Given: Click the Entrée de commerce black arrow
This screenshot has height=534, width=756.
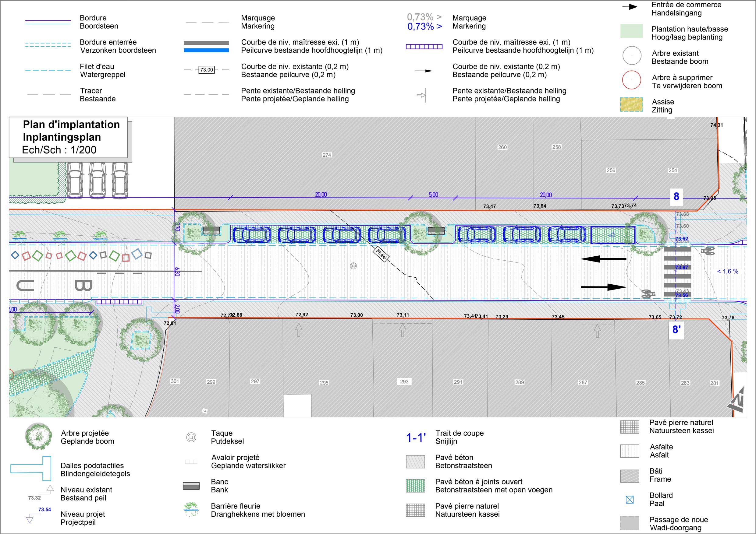Looking at the screenshot, I should pos(630,7).
